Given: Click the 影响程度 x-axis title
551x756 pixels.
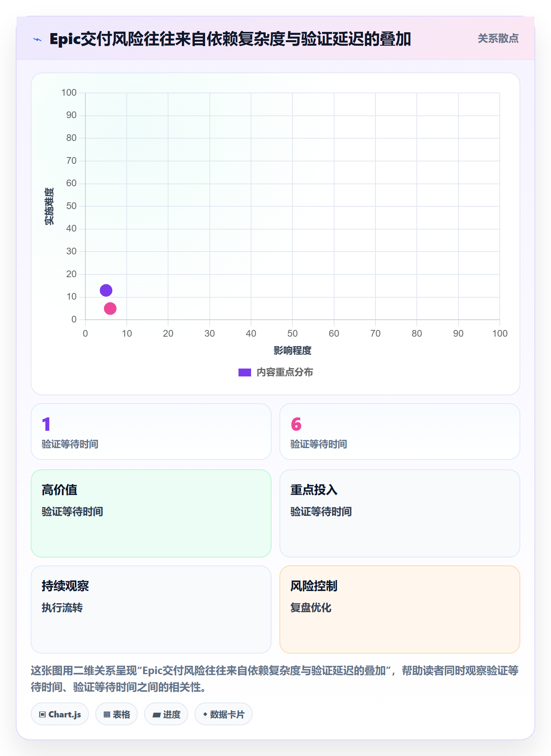Looking at the screenshot, I should pyautogui.click(x=292, y=350).
